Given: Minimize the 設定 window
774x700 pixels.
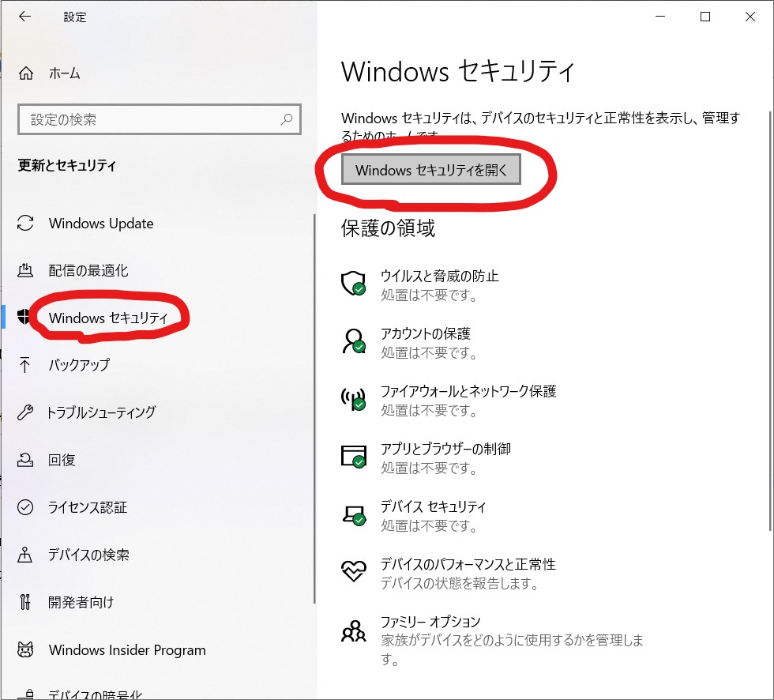Looking at the screenshot, I should pyautogui.click(x=660, y=17).
